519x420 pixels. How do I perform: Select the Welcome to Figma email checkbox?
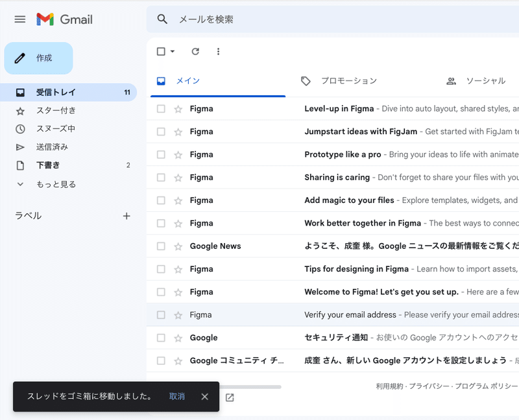(161, 292)
